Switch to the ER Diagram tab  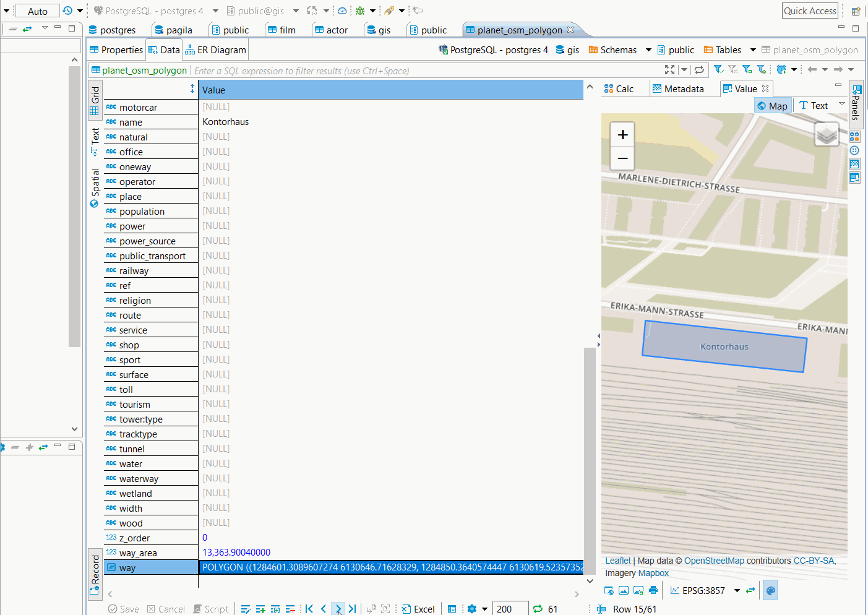[x=215, y=49]
